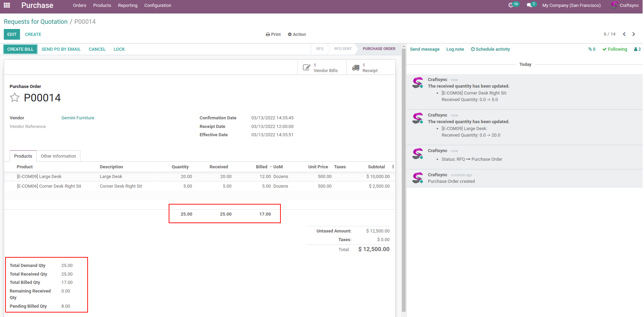Open the Gemini Furniture vendor link
The image size is (644, 317).
coord(78,118)
